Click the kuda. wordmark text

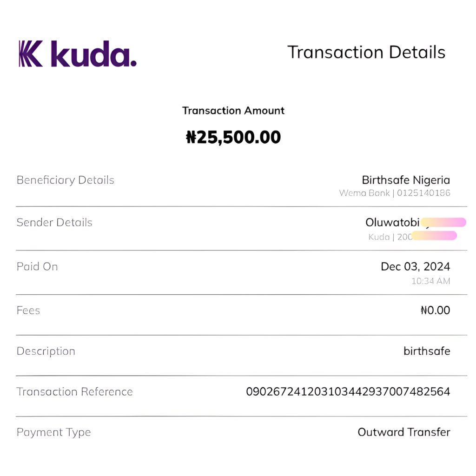[93, 53]
